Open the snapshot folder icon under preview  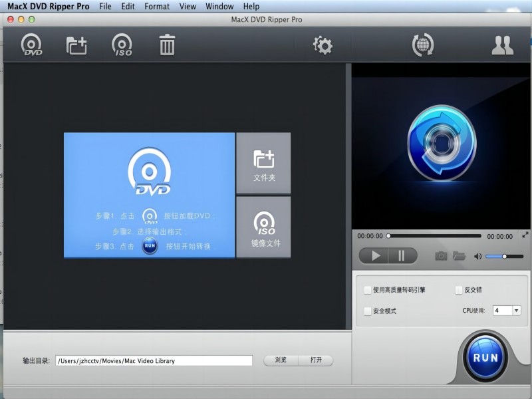pyautogui.click(x=459, y=256)
